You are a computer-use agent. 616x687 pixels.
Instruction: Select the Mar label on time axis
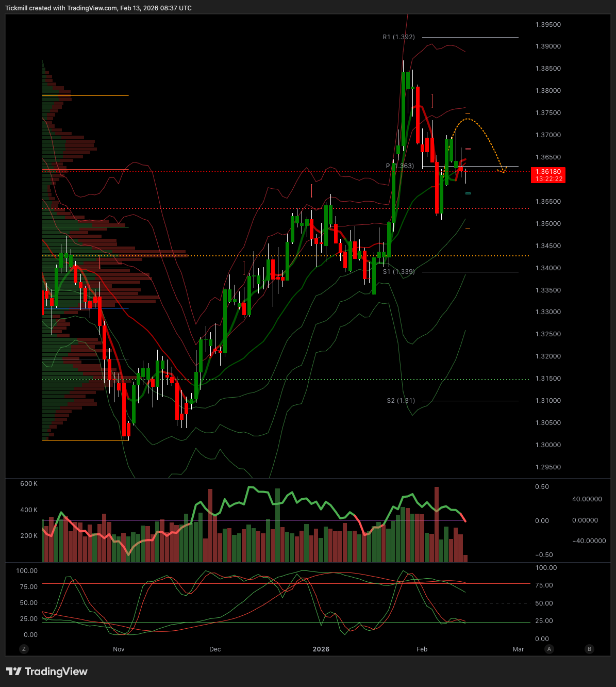coord(518,649)
